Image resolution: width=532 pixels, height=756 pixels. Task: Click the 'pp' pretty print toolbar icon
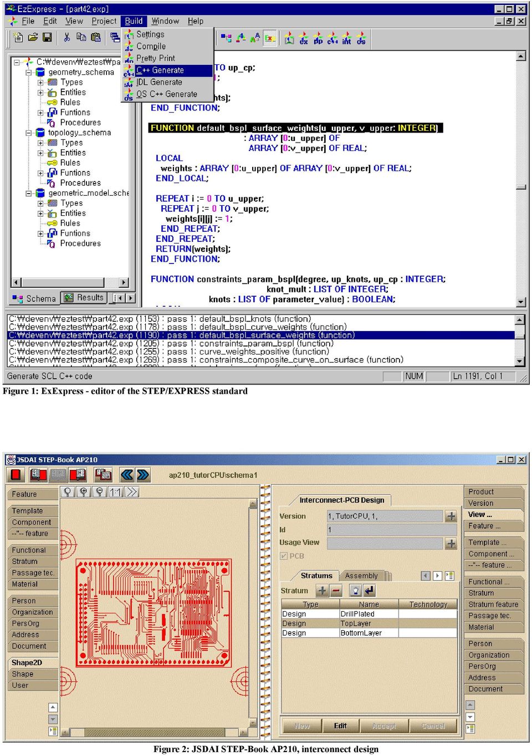[x=318, y=38]
